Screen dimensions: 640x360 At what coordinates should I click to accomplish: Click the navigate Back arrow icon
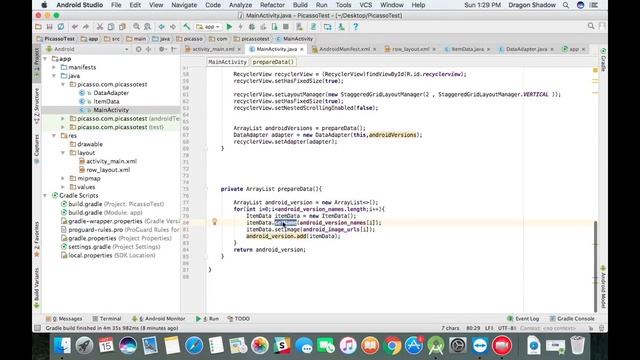pyautogui.click(x=162, y=27)
